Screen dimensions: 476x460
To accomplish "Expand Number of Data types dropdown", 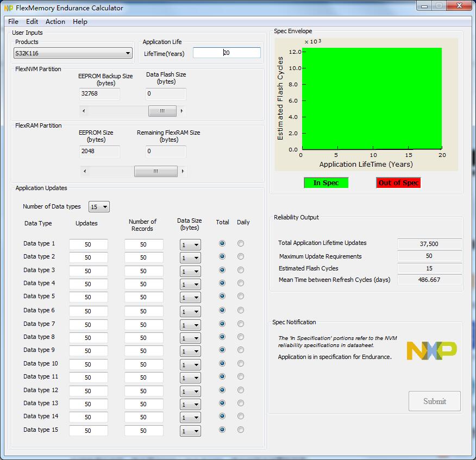I will [x=99, y=207].
